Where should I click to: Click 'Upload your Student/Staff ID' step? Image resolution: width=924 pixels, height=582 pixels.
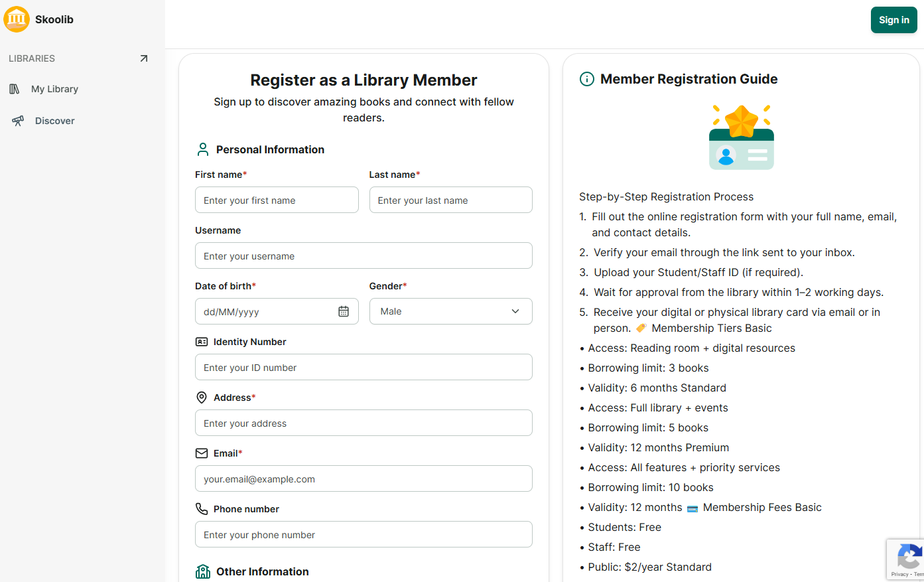point(698,272)
